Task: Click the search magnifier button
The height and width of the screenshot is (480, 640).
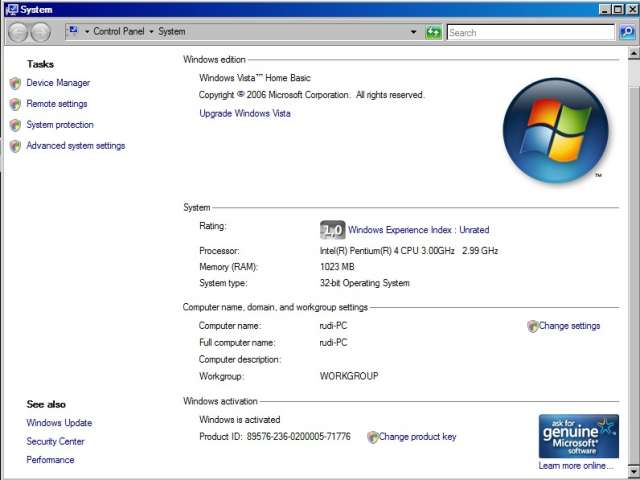Action: [x=627, y=32]
